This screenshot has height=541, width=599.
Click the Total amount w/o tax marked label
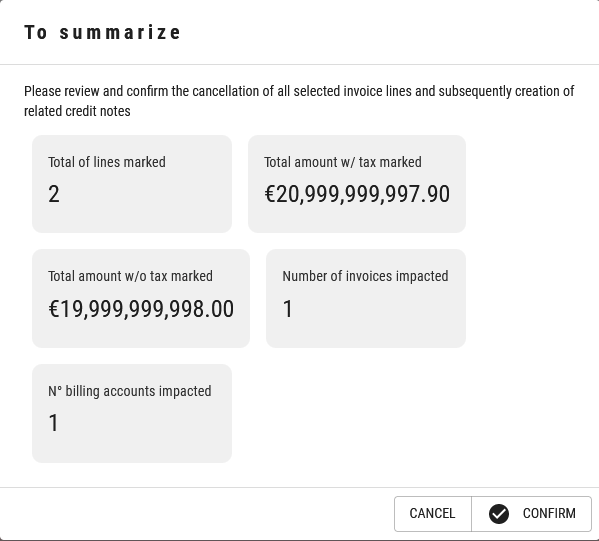click(130, 276)
